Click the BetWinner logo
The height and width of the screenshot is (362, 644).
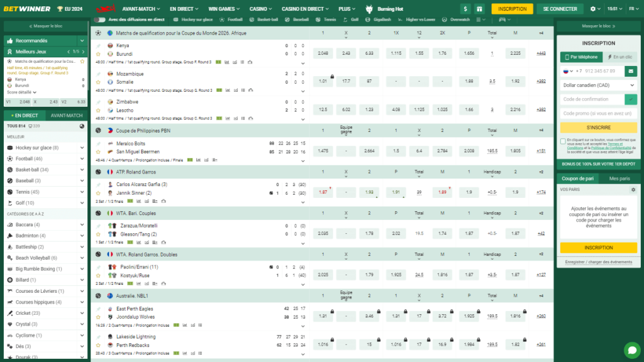click(x=26, y=9)
